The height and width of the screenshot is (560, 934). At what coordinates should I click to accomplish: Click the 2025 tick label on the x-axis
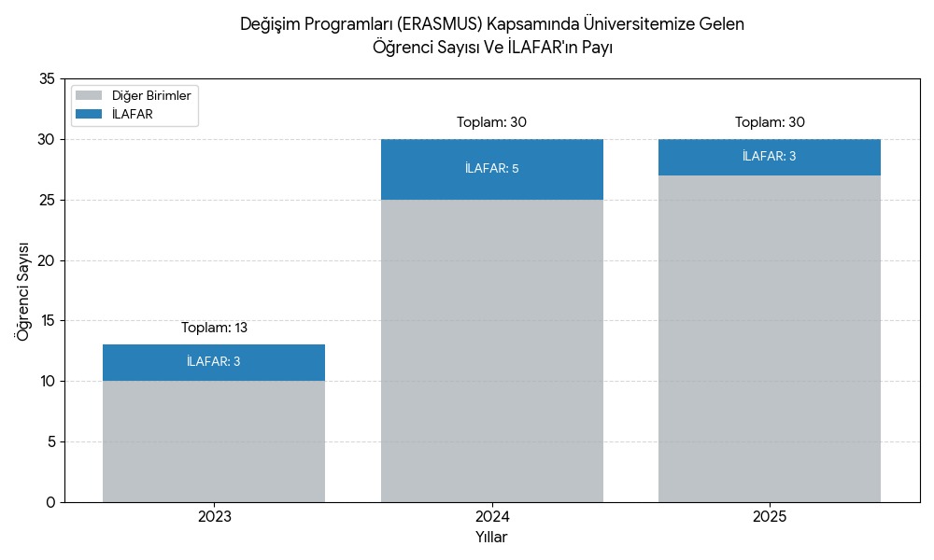770,516
